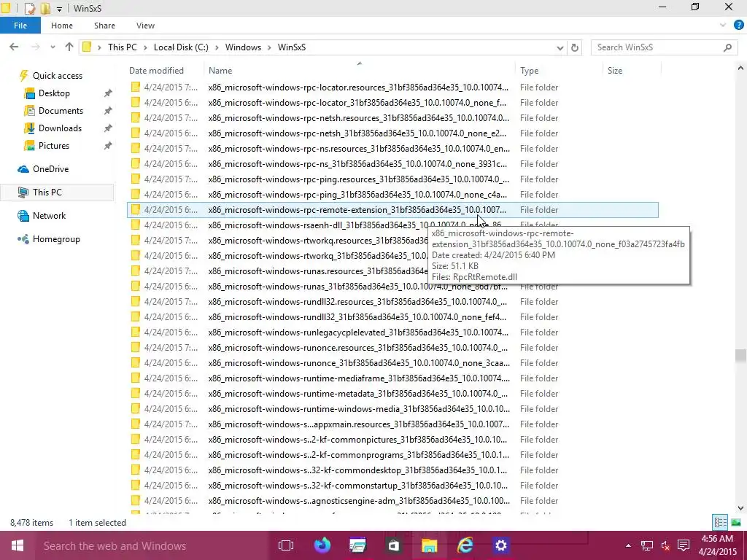Open the Help question mark icon
The height and width of the screenshot is (560, 747).
[738, 26]
